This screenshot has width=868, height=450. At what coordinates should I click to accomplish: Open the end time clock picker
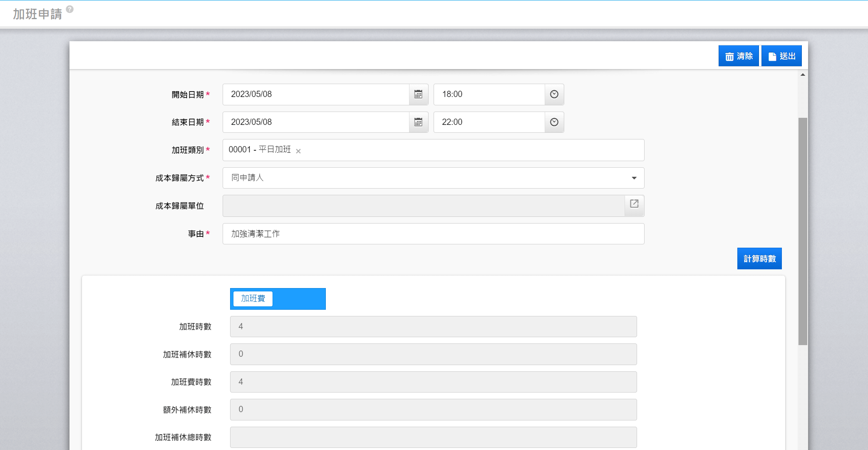pos(554,122)
